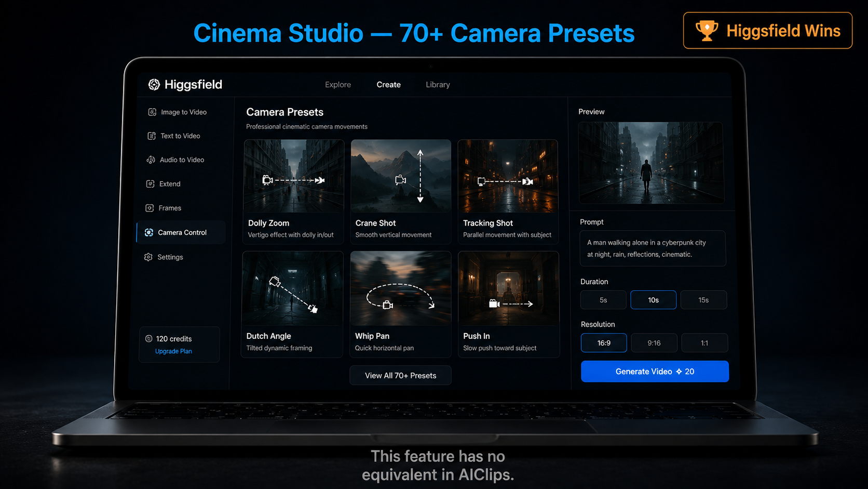Click the credits icon beside 120 credits
Screen dimensions: 868x489
pos(149,339)
